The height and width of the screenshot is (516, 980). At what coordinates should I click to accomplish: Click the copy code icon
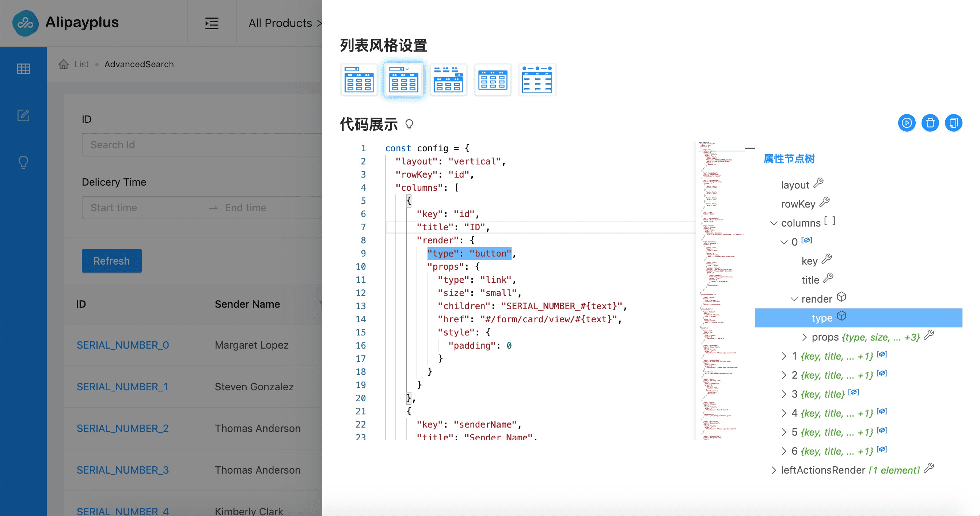pos(953,123)
